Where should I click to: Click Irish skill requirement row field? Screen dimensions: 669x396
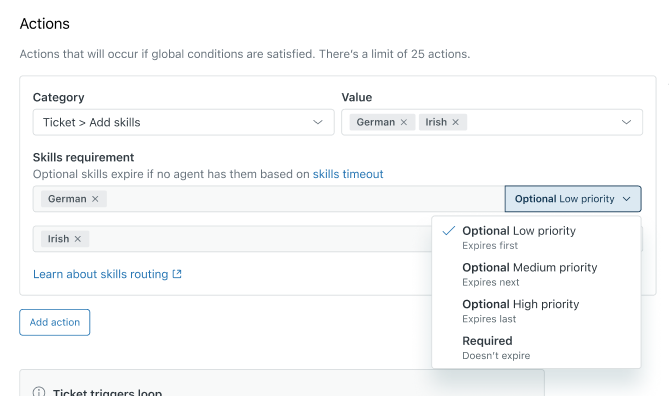click(x=233, y=239)
